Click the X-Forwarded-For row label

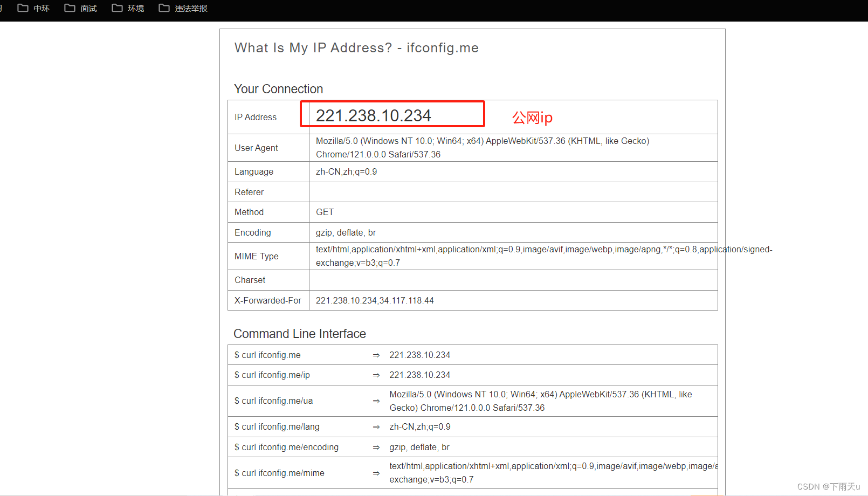coord(268,300)
